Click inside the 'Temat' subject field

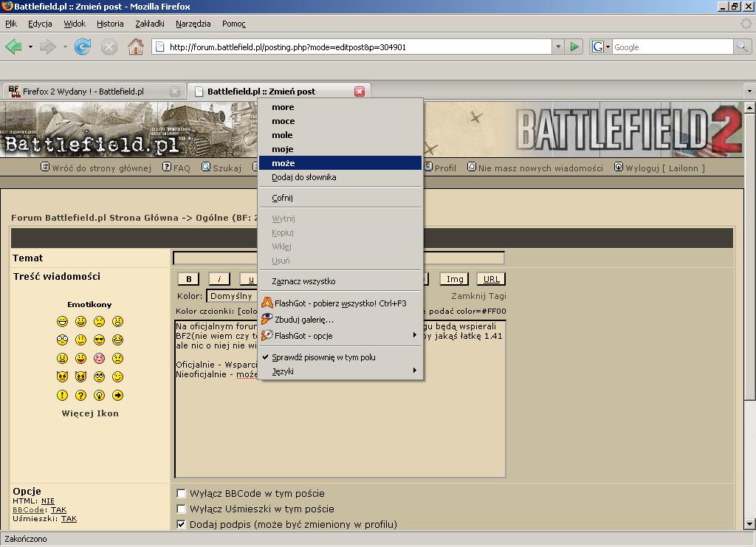(x=214, y=258)
